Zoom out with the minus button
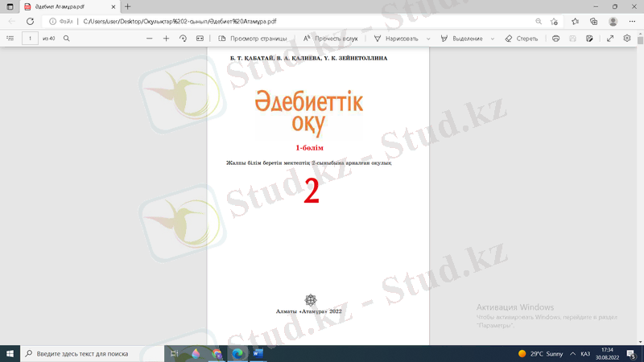Image resolution: width=644 pixels, height=362 pixels. [149, 38]
